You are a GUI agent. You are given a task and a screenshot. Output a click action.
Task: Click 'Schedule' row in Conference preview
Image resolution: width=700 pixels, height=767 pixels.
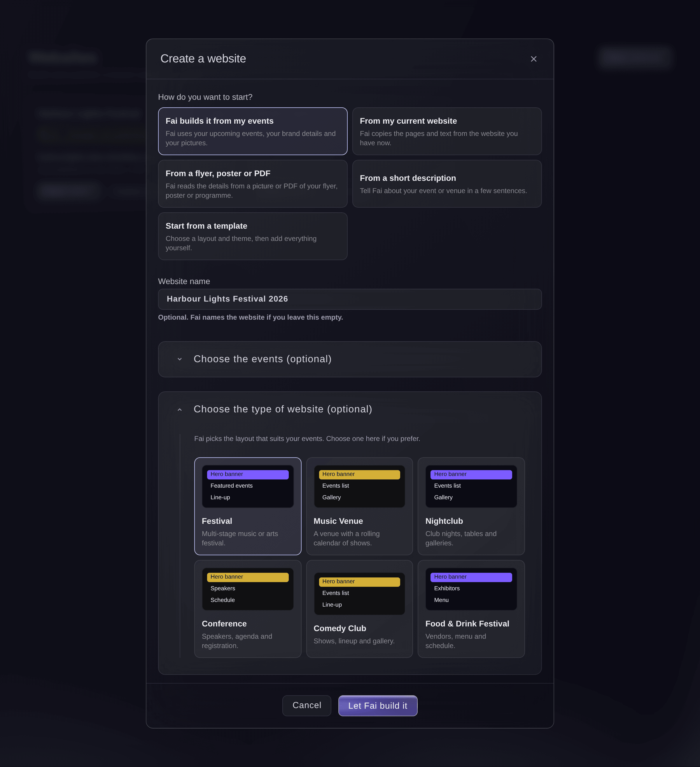pyautogui.click(x=223, y=600)
